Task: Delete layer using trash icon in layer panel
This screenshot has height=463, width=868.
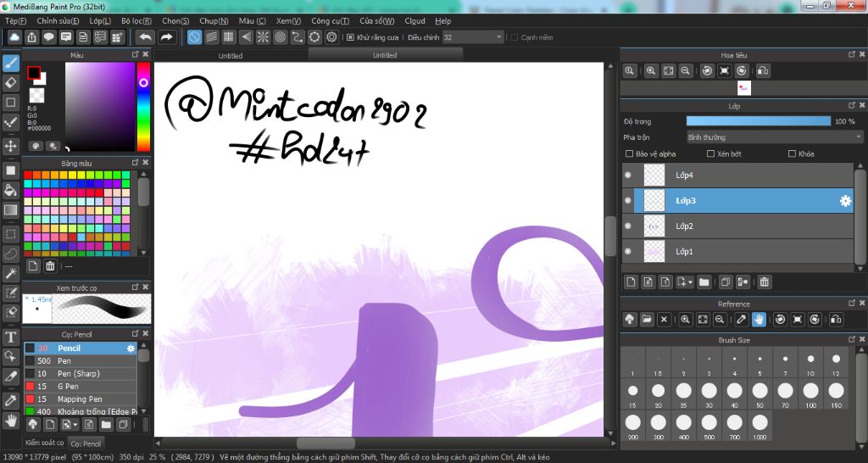Action: (x=764, y=282)
